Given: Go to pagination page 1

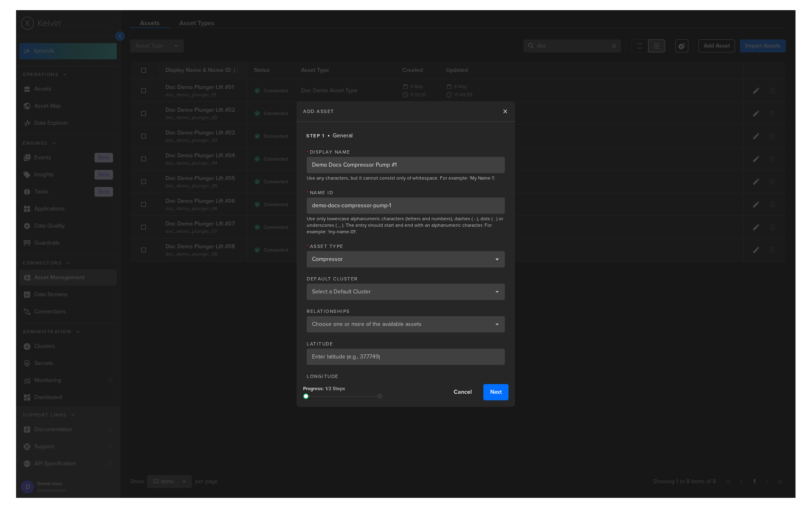Looking at the screenshot, I should pyautogui.click(x=754, y=481).
